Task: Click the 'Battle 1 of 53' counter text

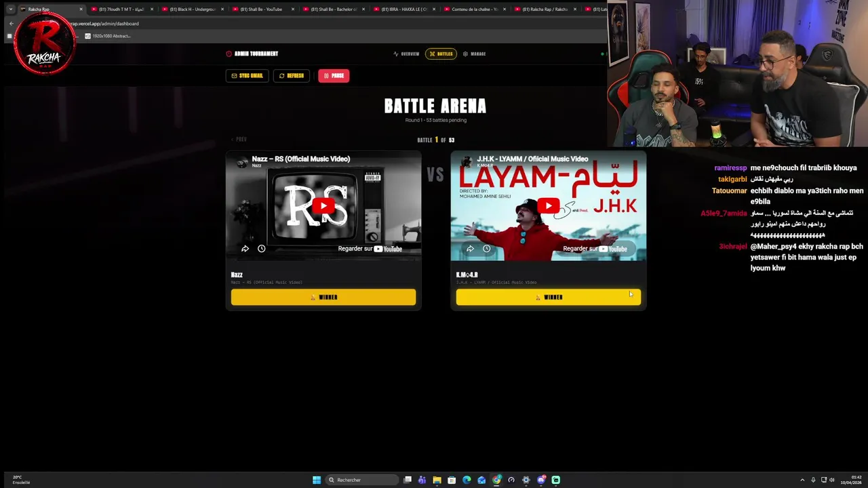Action: [x=435, y=140]
